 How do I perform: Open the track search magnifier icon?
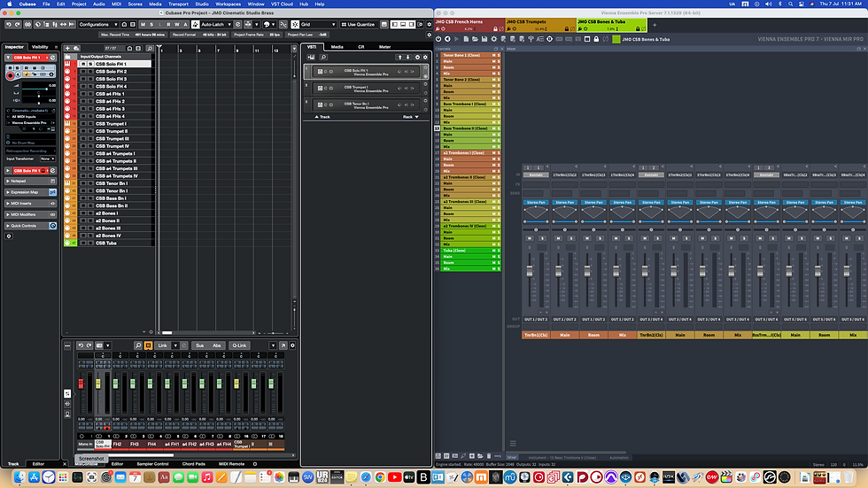click(x=150, y=48)
